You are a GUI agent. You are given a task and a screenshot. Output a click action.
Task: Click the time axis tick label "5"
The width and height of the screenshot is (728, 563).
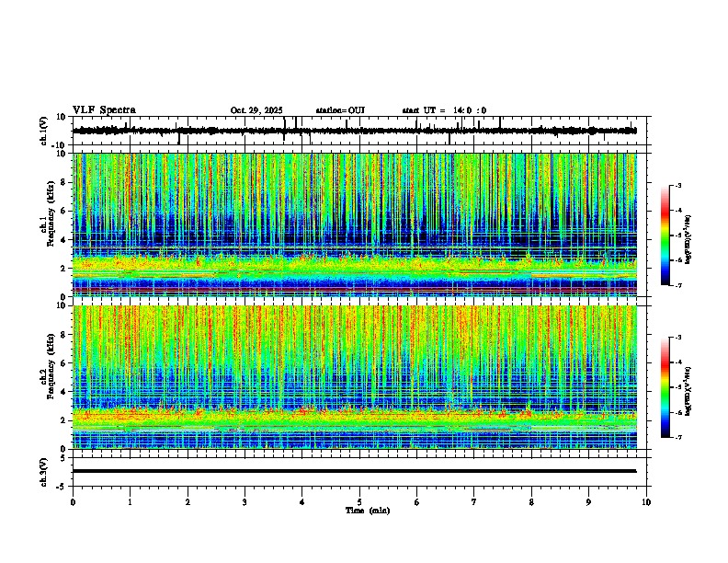tap(359, 502)
